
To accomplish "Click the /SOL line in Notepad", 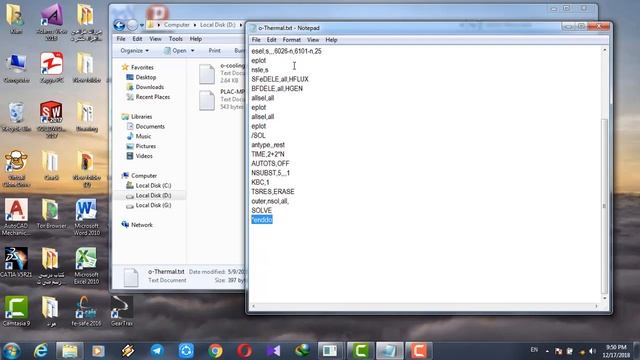I will [258, 135].
